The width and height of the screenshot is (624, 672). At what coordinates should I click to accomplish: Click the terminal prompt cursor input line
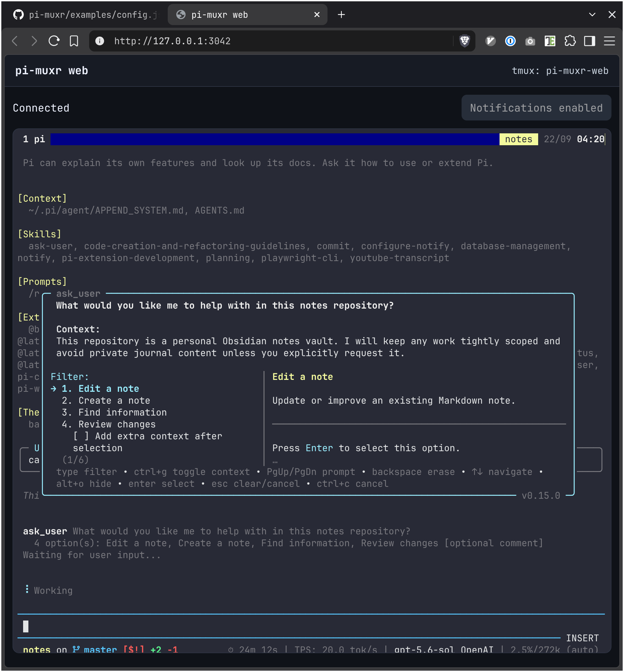tap(311, 626)
